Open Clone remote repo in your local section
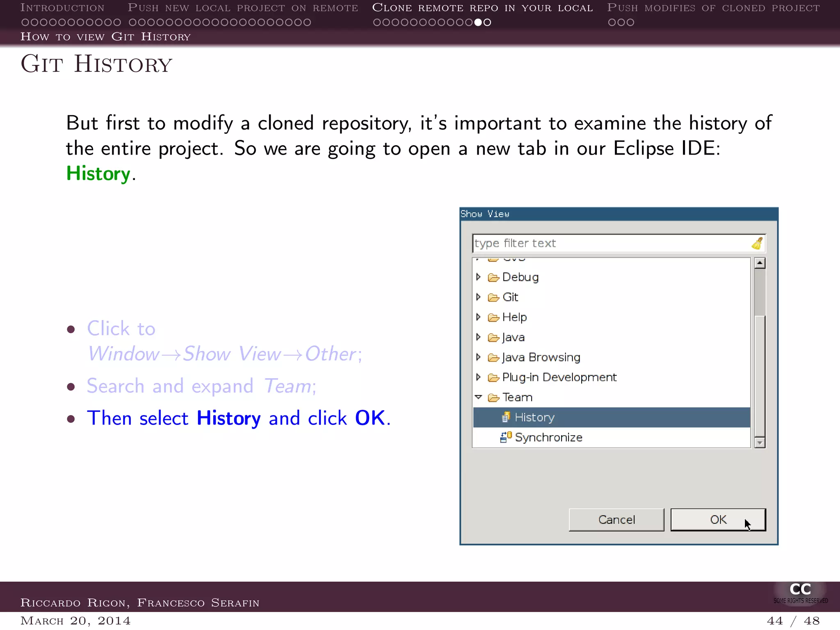 click(x=482, y=8)
